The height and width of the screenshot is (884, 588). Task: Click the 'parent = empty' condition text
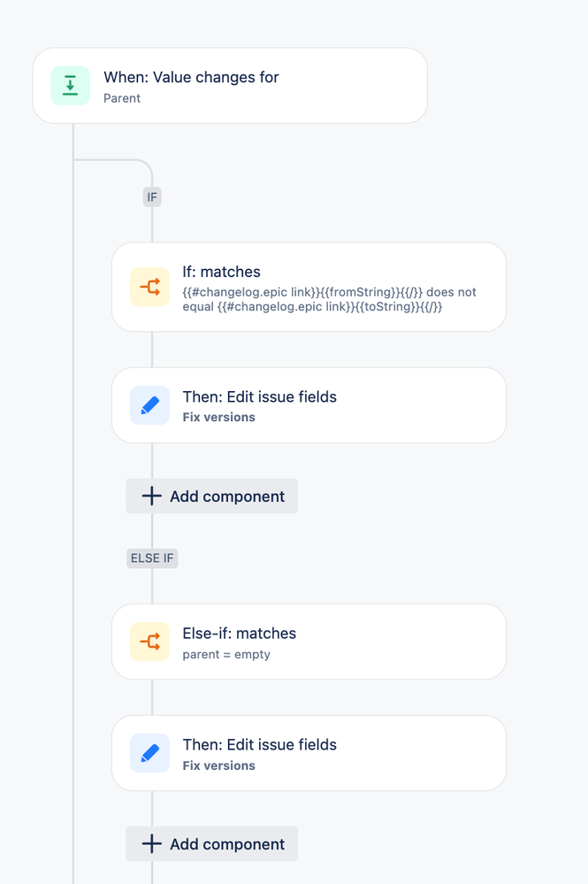(226, 655)
